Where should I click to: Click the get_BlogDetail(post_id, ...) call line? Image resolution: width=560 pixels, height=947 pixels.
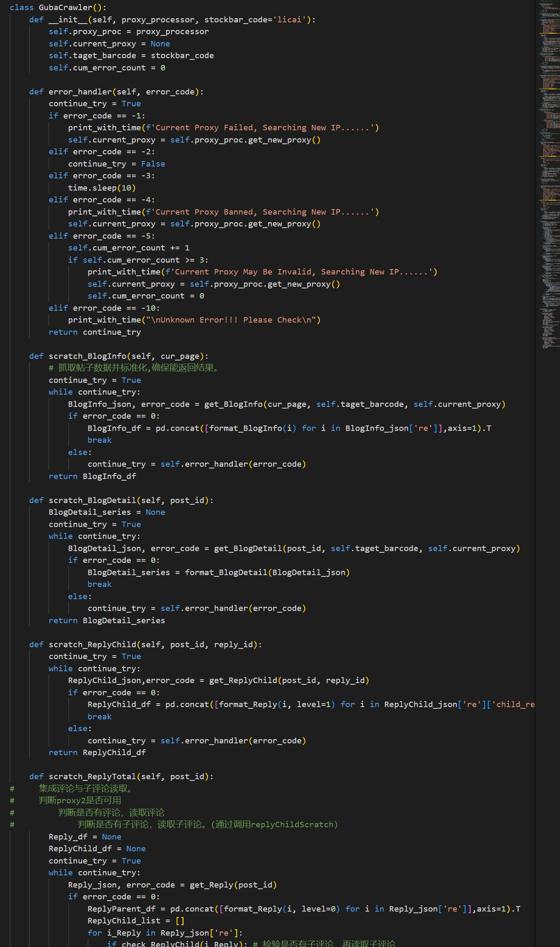pos(294,548)
